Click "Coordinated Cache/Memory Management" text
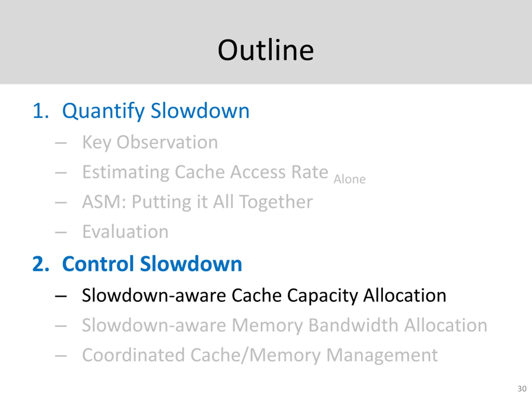 pyautogui.click(x=260, y=355)
